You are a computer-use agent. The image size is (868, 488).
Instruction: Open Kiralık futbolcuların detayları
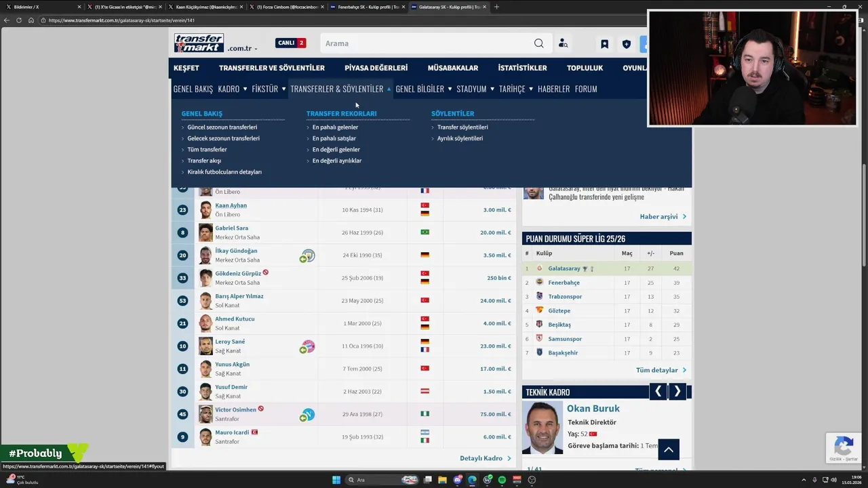click(224, 171)
